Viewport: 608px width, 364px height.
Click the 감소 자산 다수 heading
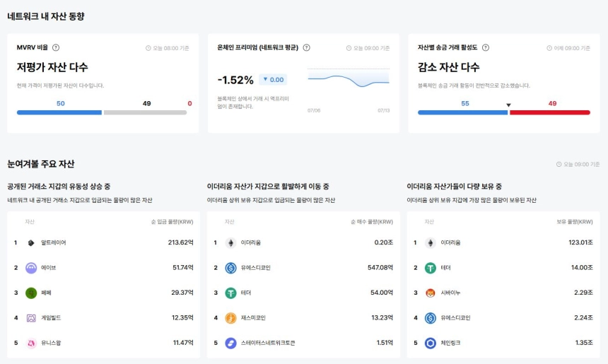(449, 67)
